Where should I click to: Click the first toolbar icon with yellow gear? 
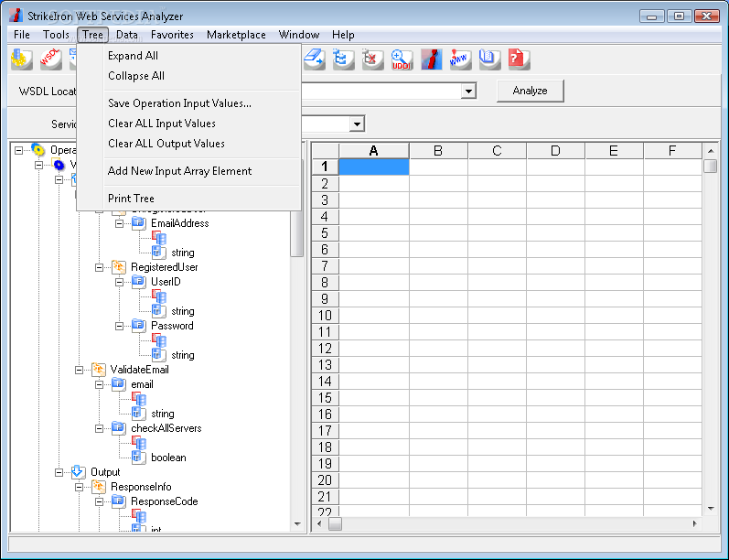click(21, 59)
